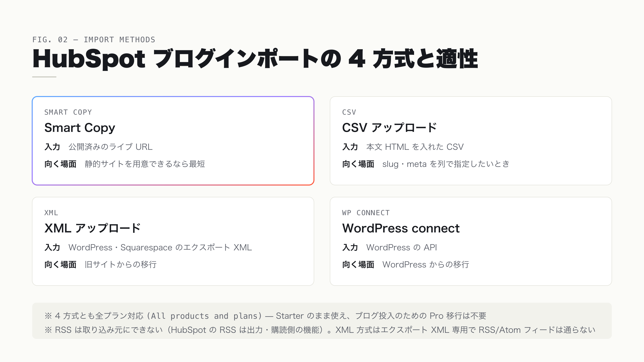
Task: Click the '入力' label in Smart Copy card
Action: tap(52, 147)
